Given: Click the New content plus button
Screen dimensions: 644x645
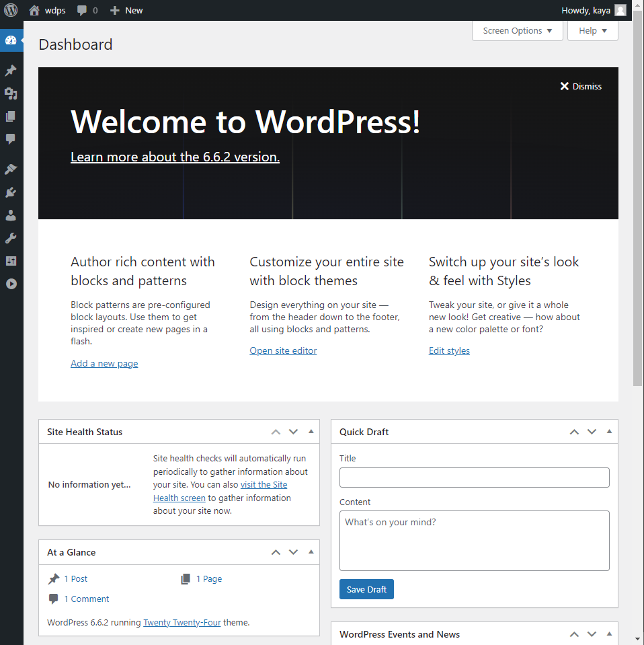Looking at the screenshot, I should pyautogui.click(x=126, y=10).
